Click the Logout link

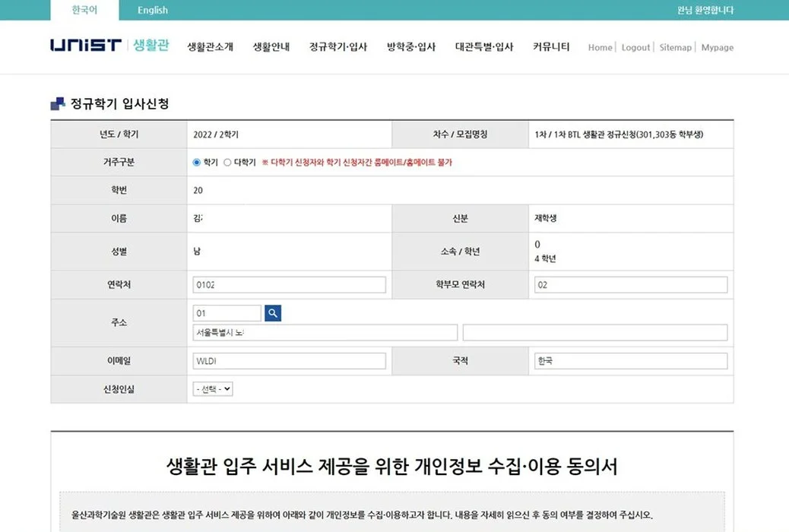(635, 47)
